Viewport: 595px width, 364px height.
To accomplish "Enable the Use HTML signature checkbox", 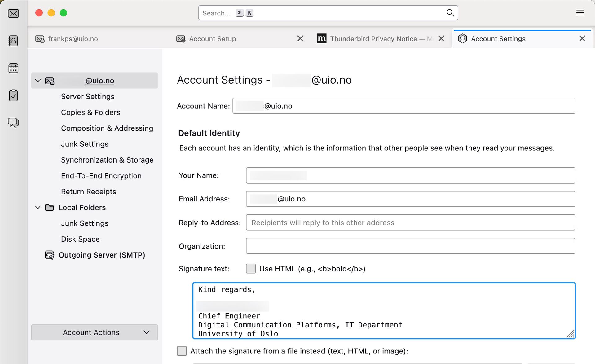I will click(251, 269).
